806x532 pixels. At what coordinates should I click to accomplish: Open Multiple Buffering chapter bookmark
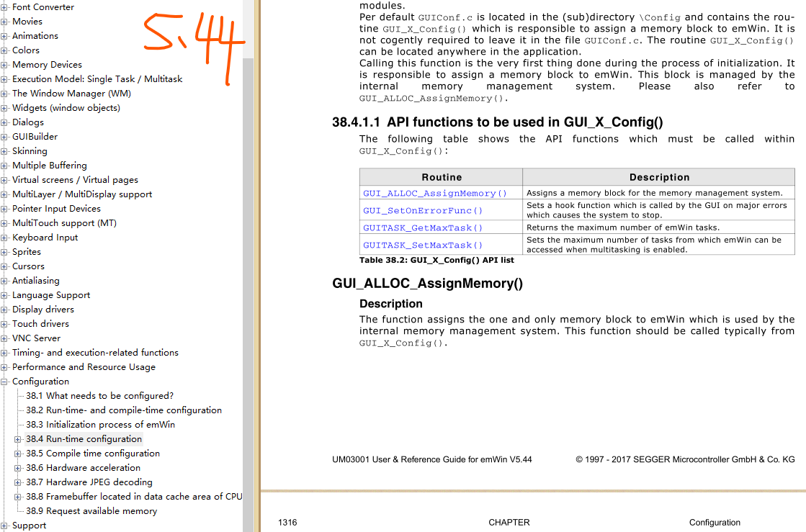point(50,166)
